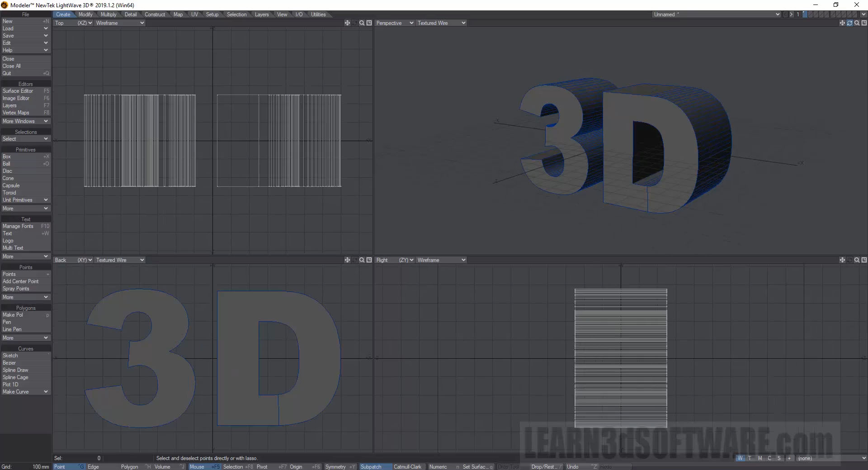Switch to the Multiply tab

tap(108, 14)
